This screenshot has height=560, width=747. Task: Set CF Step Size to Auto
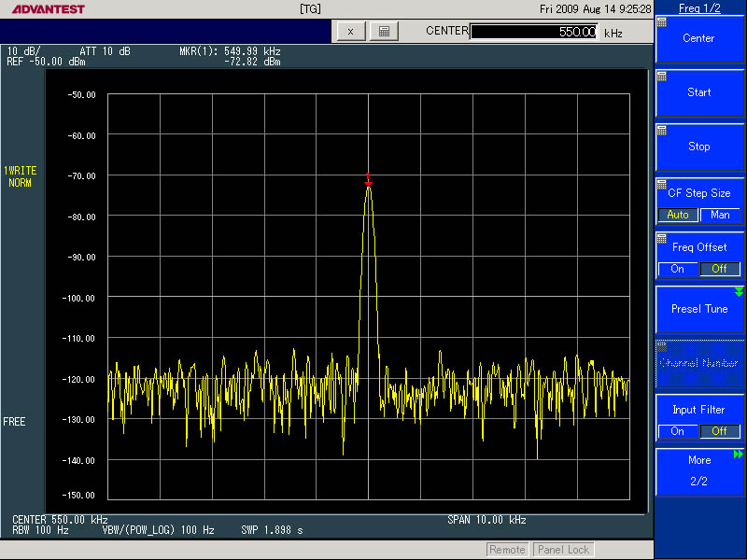coord(678,215)
